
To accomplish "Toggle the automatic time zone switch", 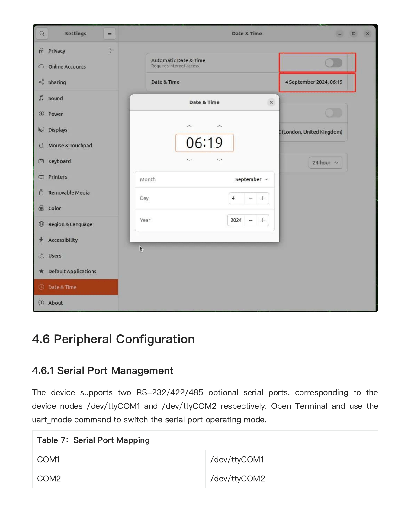I will (334, 113).
